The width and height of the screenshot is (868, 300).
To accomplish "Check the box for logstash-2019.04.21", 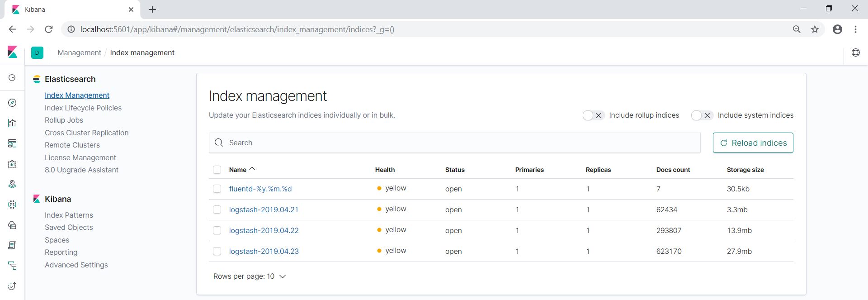I will [x=217, y=210].
